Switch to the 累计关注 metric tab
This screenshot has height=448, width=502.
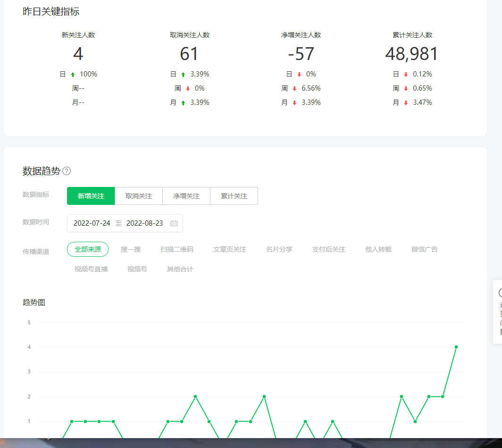234,196
